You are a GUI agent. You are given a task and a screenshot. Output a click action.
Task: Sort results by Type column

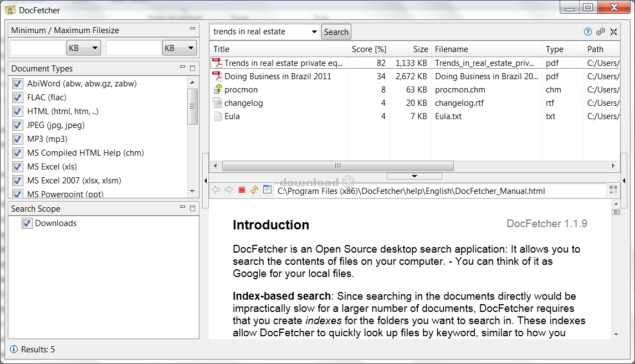563,49
